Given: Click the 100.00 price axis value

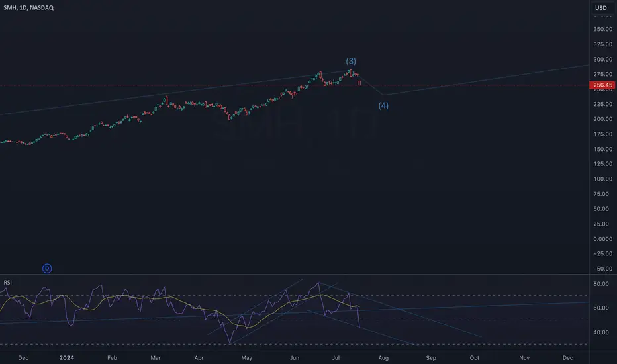Looking at the screenshot, I should pos(603,179).
